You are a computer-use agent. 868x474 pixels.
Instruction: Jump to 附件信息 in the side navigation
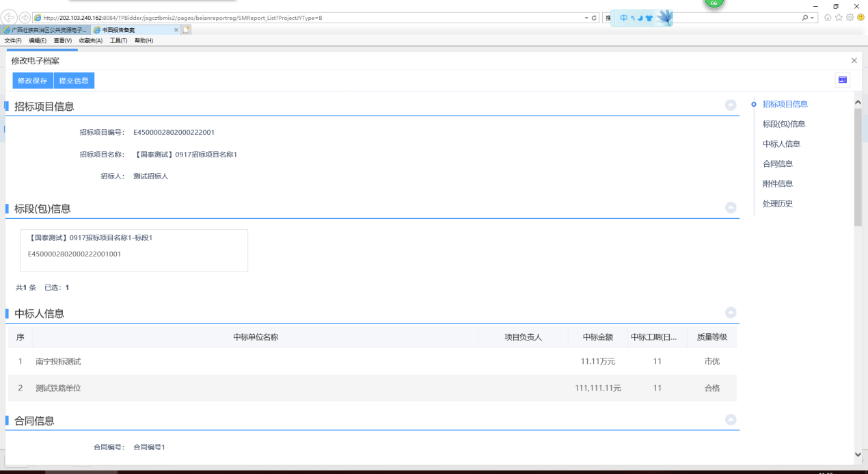(777, 183)
